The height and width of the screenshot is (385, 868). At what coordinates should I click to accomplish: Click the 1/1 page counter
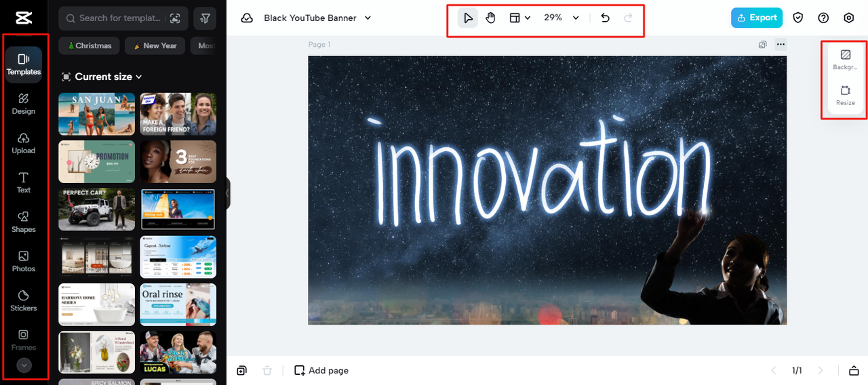(x=797, y=371)
